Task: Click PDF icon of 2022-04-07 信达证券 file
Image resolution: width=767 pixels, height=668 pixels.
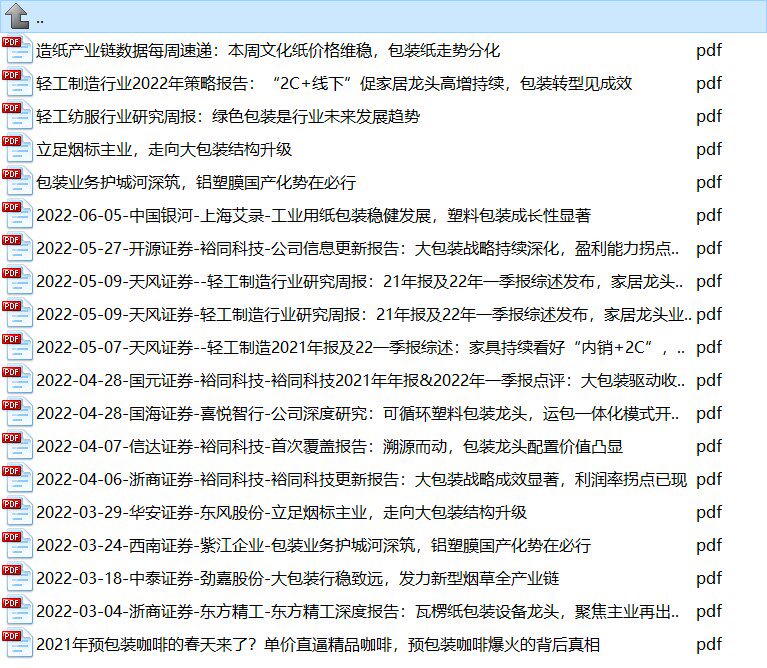Action: pyautogui.click(x=17, y=446)
